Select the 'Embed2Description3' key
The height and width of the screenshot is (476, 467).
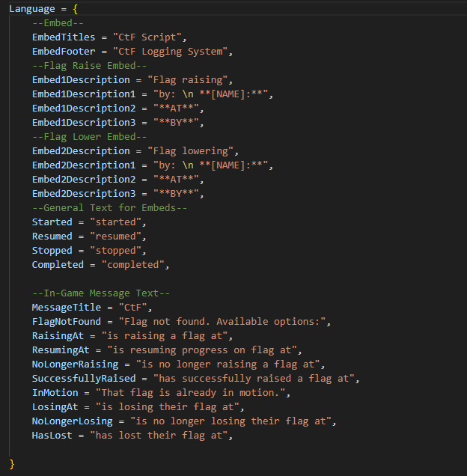click(84, 194)
